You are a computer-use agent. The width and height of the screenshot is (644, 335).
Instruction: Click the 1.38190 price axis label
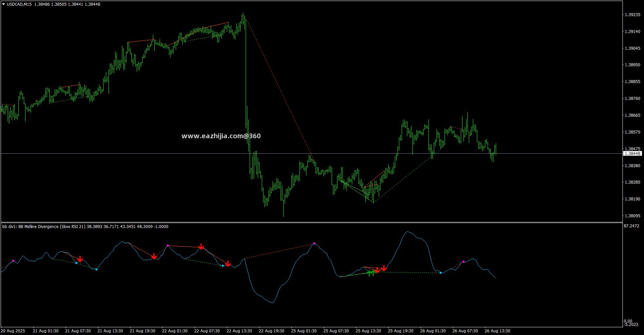coord(632,199)
